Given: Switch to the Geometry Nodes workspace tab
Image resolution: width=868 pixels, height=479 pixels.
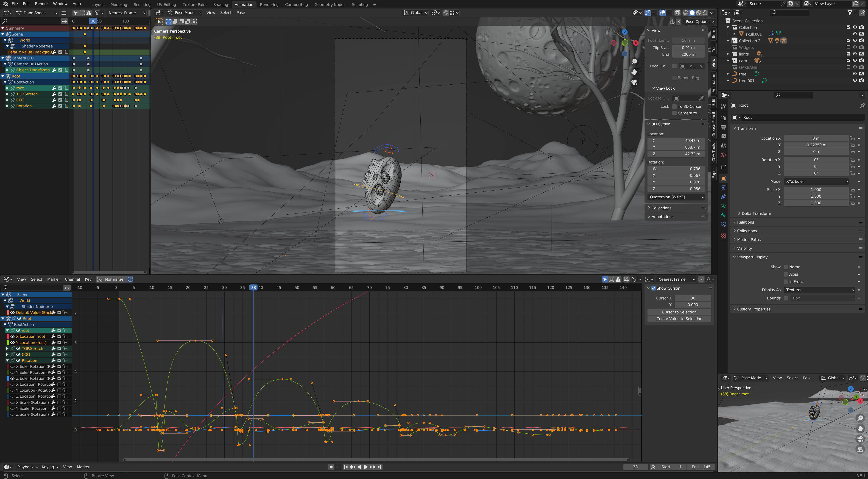Looking at the screenshot, I should point(329,4).
